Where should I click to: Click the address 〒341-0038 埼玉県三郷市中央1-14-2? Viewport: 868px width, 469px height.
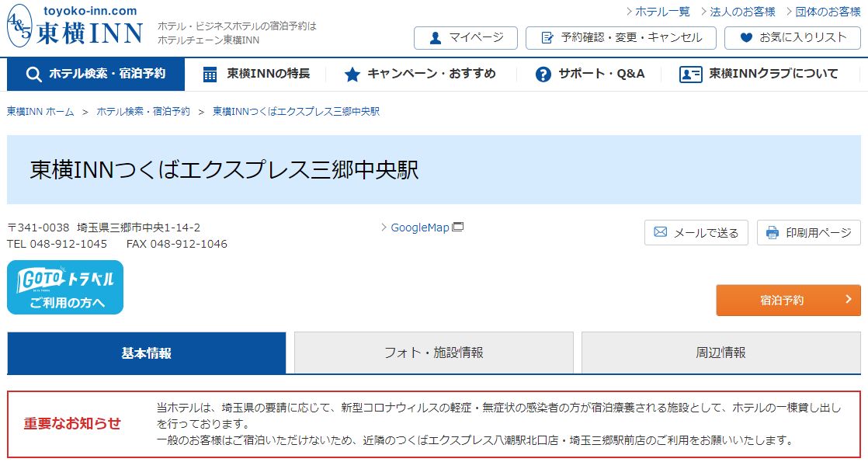tap(103, 228)
